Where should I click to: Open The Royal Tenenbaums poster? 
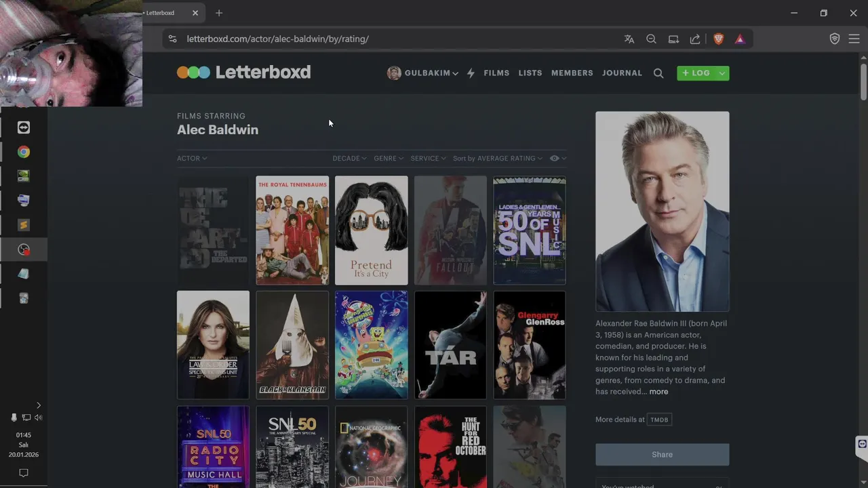292,230
